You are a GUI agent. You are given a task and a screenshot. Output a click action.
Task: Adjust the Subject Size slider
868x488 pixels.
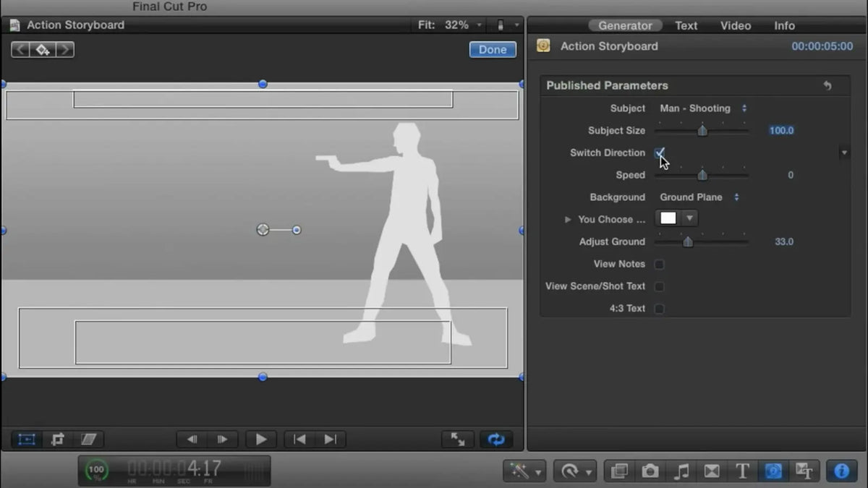point(702,131)
